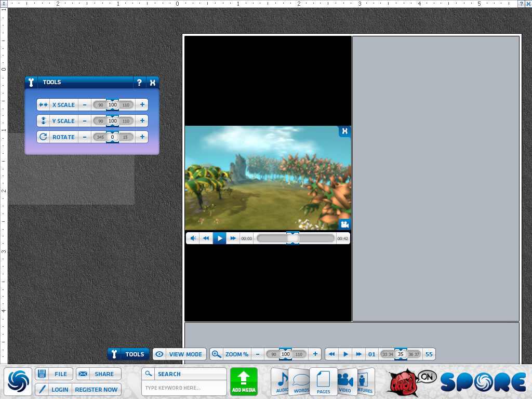This screenshot has width=532, height=399.
Task: Click the REGISTER NOW link
Action: coord(96,390)
